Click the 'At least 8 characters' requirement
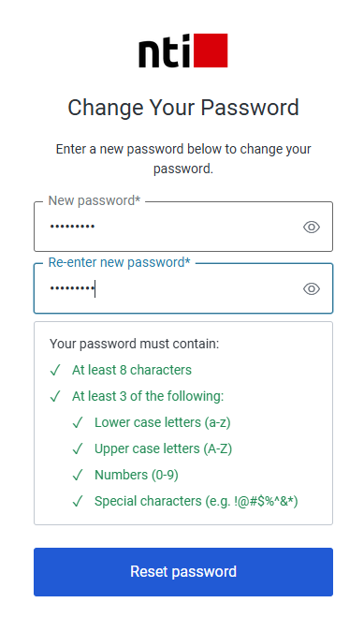This screenshot has width=364, height=632. click(132, 370)
